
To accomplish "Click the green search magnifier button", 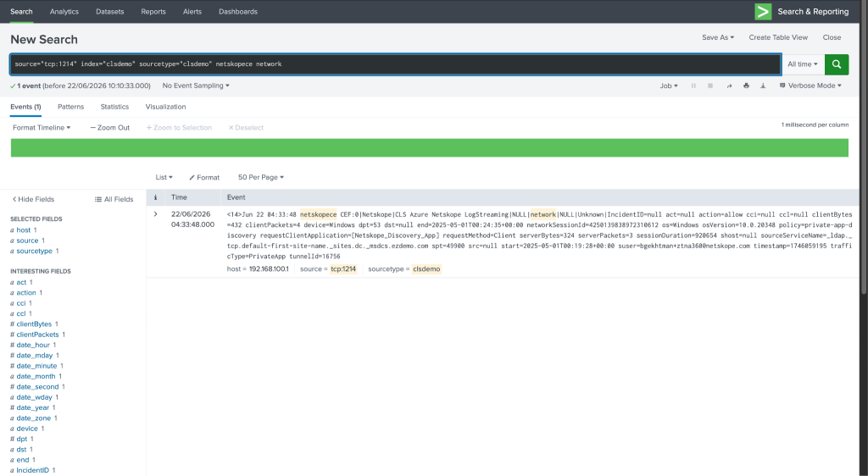I will coord(837,64).
